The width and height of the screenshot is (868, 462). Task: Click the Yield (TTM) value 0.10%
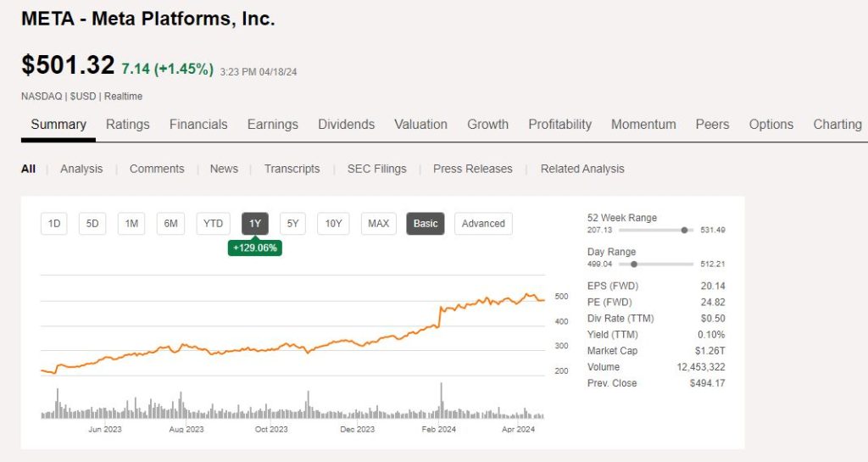[711, 334]
